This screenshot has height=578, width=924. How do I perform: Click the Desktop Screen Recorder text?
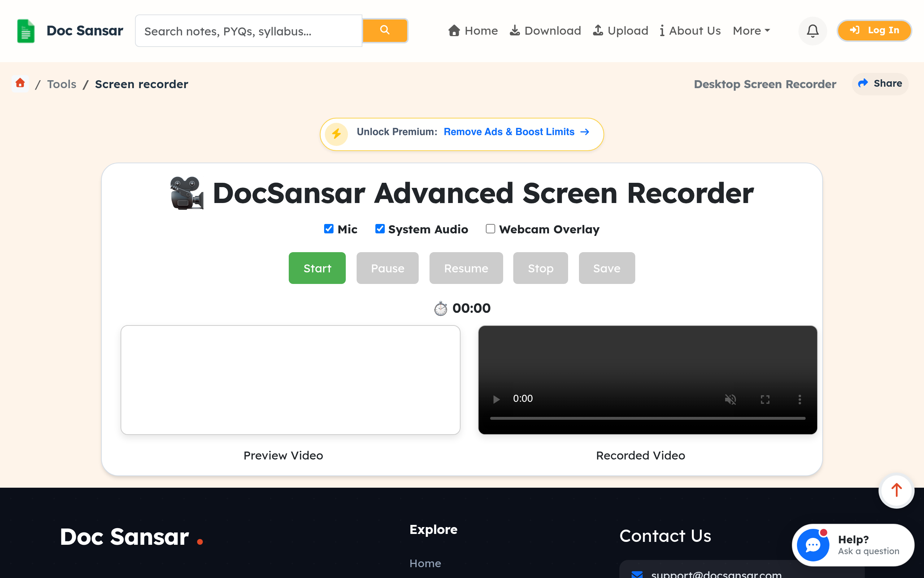tap(765, 84)
